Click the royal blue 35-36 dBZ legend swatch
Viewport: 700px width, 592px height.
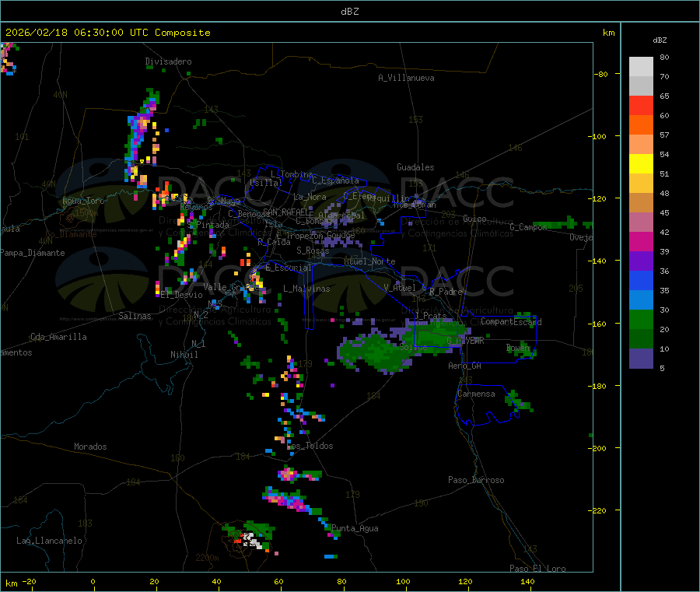pyautogui.click(x=641, y=280)
